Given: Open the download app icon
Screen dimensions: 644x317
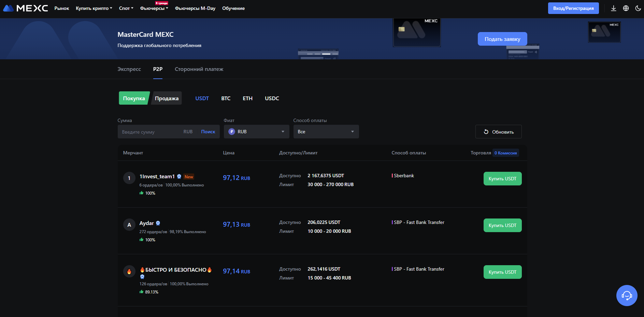Looking at the screenshot, I should click(x=614, y=8).
